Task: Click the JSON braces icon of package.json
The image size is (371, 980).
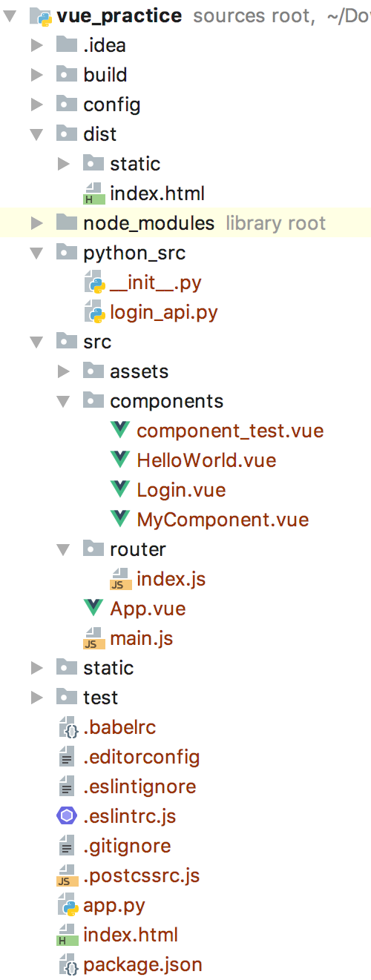Action: click(x=68, y=964)
